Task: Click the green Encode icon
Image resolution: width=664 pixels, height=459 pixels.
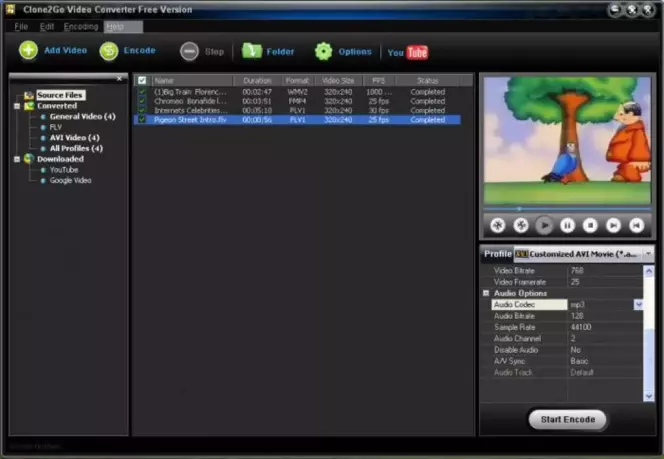Action: [109, 51]
